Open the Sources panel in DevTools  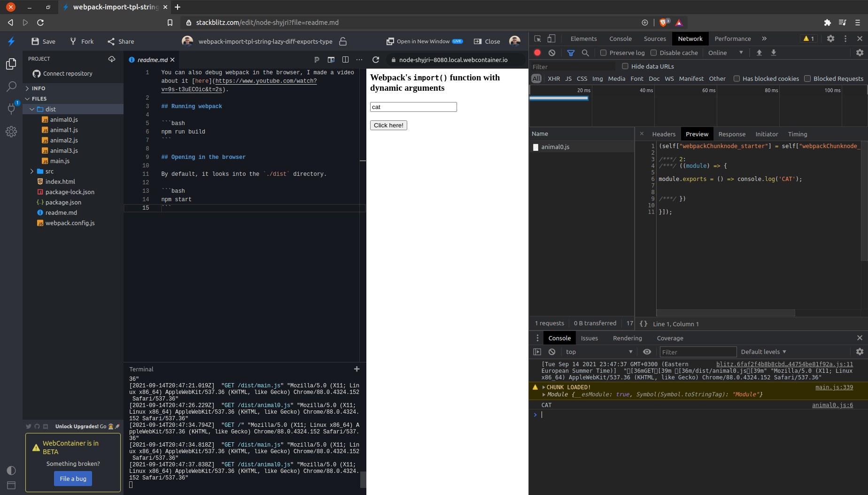coord(654,39)
